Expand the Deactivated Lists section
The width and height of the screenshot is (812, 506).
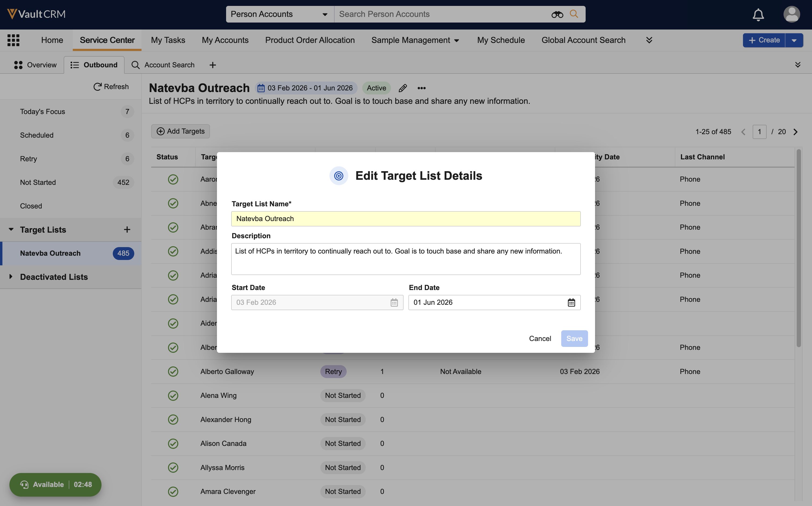(x=11, y=277)
